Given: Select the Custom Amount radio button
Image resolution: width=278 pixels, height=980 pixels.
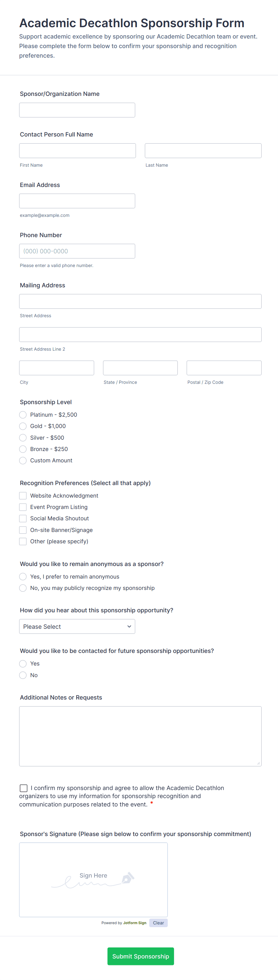Looking at the screenshot, I should [22, 460].
